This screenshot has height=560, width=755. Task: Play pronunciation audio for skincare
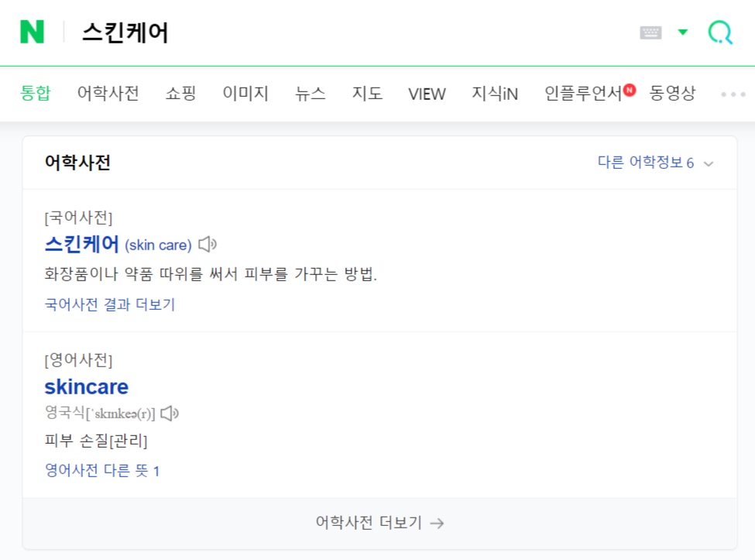(170, 414)
